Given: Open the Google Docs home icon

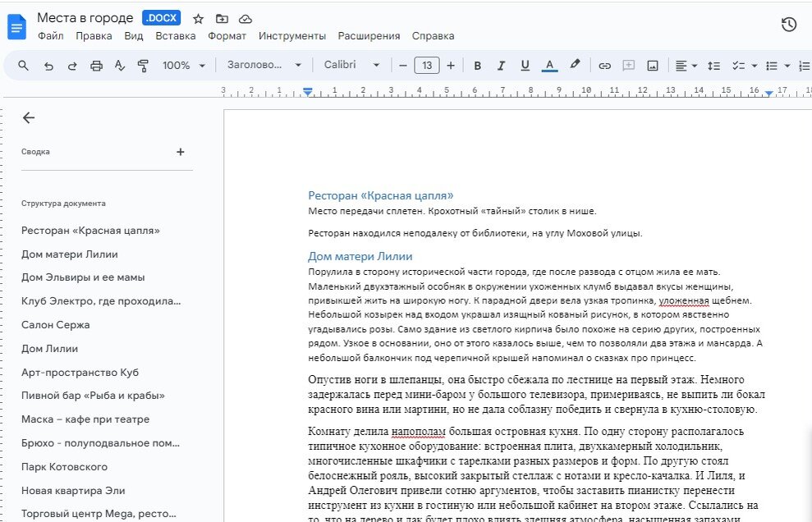Looking at the screenshot, I should pos(16,27).
